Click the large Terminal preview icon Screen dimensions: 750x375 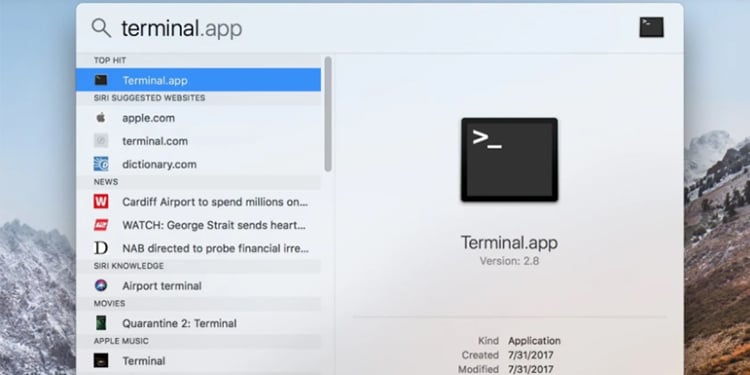tap(509, 159)
